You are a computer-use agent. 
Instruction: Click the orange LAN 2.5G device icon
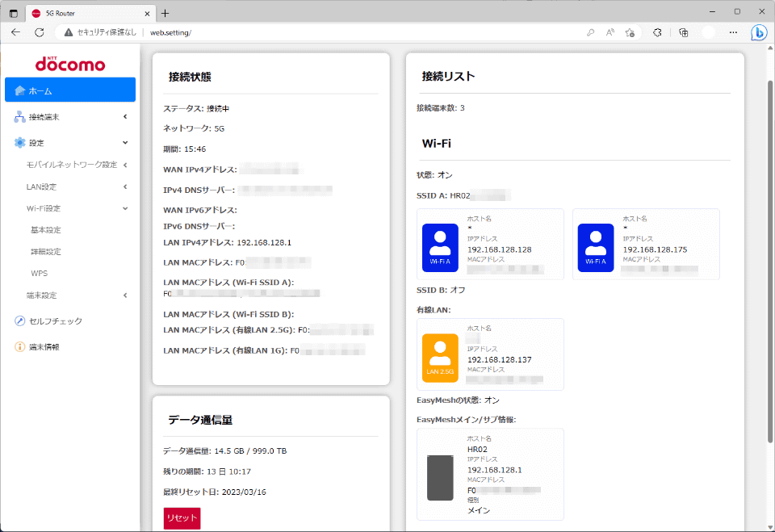click(x=440, y=358)
